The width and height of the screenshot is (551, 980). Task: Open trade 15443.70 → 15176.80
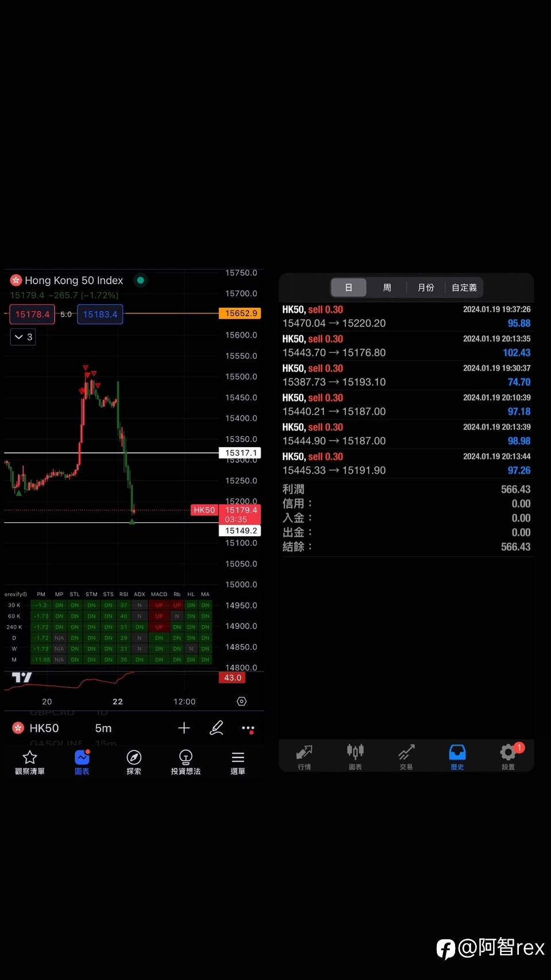click(x=406, y=346)
